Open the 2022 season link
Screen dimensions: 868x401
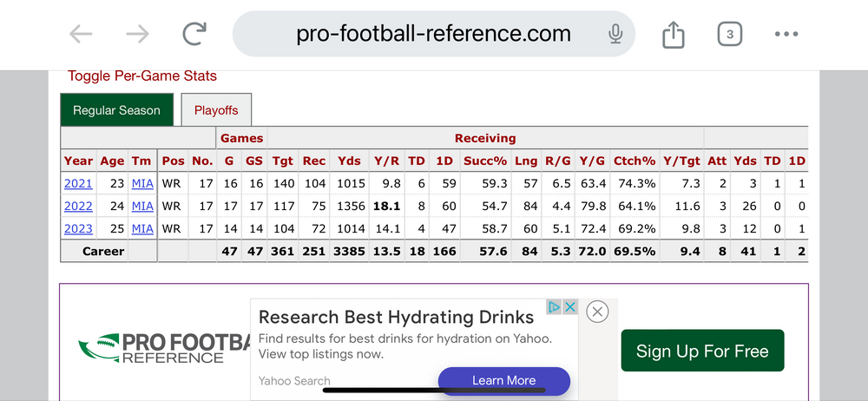78,206
